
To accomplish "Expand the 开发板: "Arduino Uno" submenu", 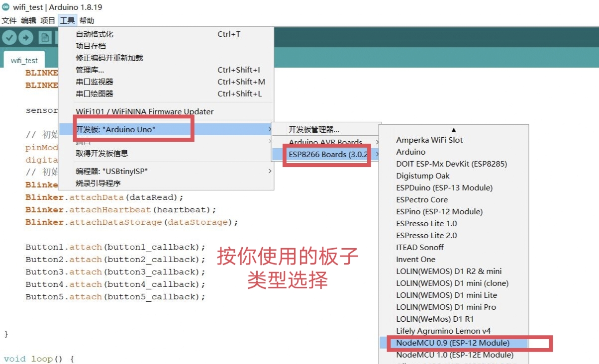I will click(166, 129).
